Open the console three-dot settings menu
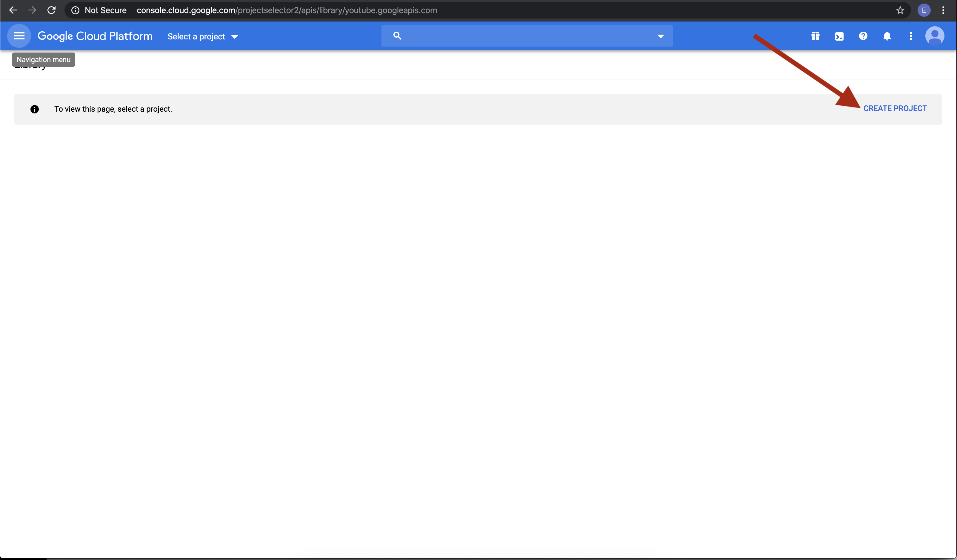 pyautogui.click(x=911, y=36)
